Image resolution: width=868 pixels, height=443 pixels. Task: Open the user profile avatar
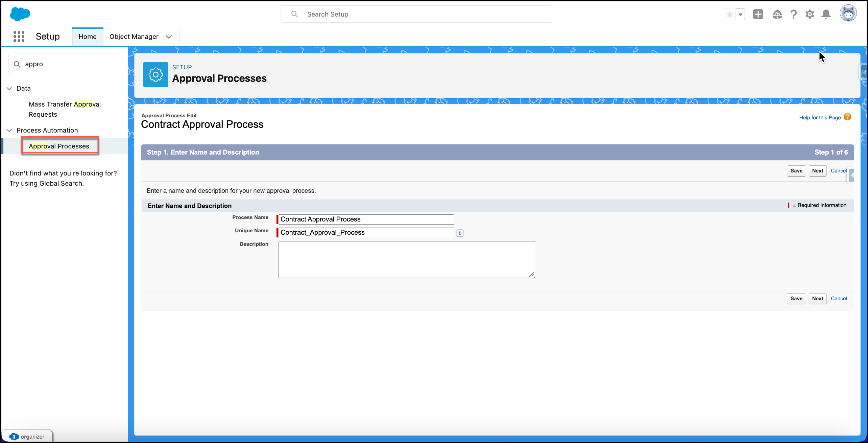tap(848, 14)
